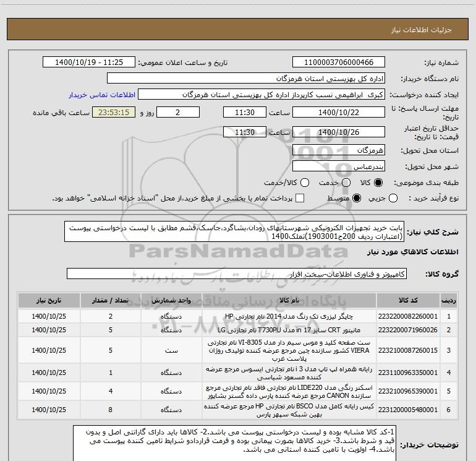Click the LG CRT monitor T730PU item name
Viewport: 476px width, 461px height.
click(x=289, y=330)
